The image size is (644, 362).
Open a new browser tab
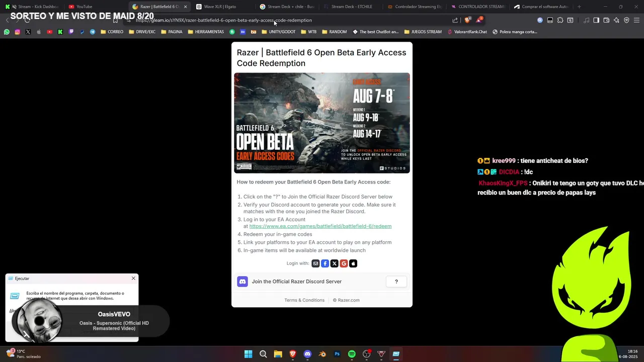[579, 7]
